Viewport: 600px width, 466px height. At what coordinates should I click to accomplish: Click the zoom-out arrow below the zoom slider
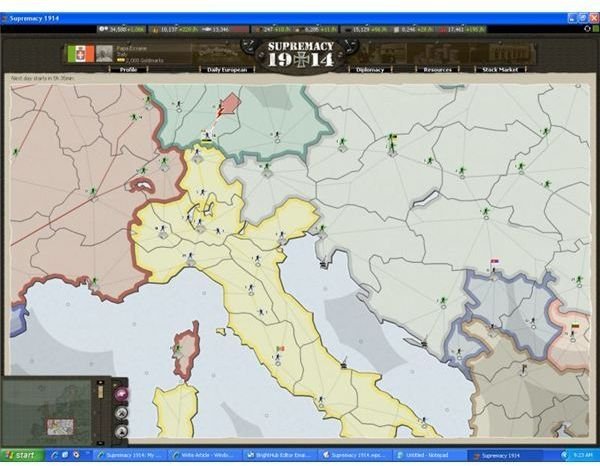[x=101, y=443]
